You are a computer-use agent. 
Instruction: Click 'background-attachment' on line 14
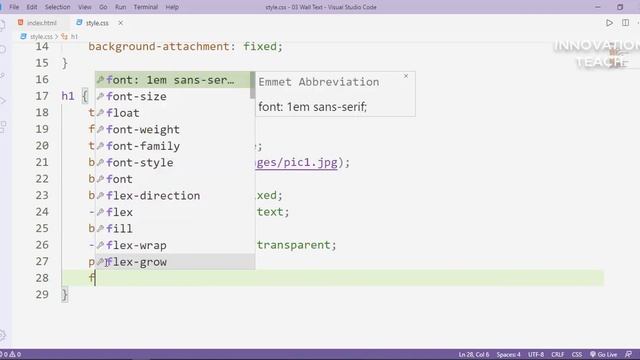159,47
